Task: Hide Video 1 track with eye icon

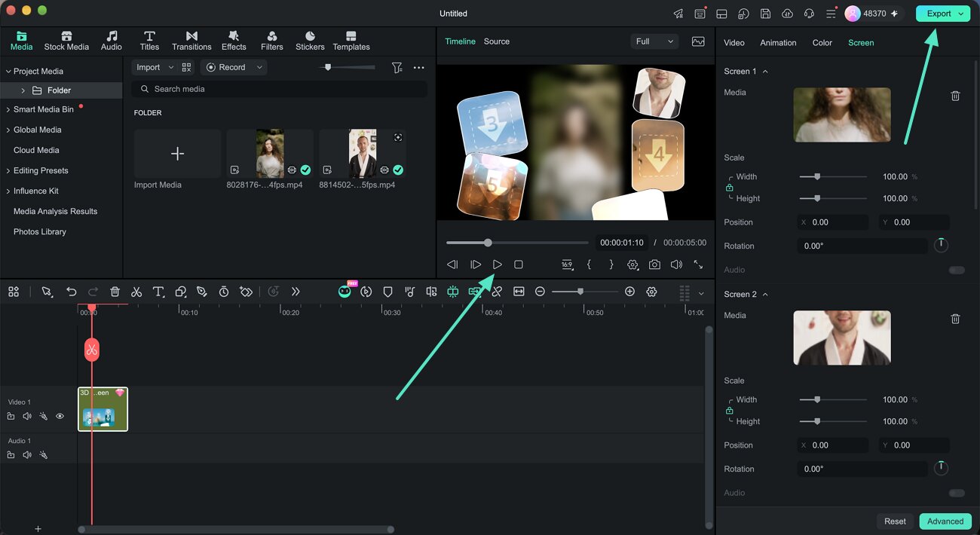Action: (x=60, y=416)
